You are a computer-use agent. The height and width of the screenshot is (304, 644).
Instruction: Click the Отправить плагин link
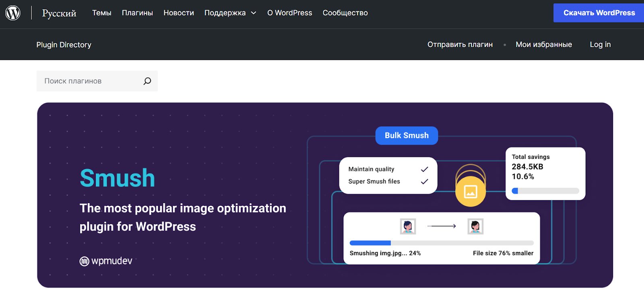(x=460, y=45)
